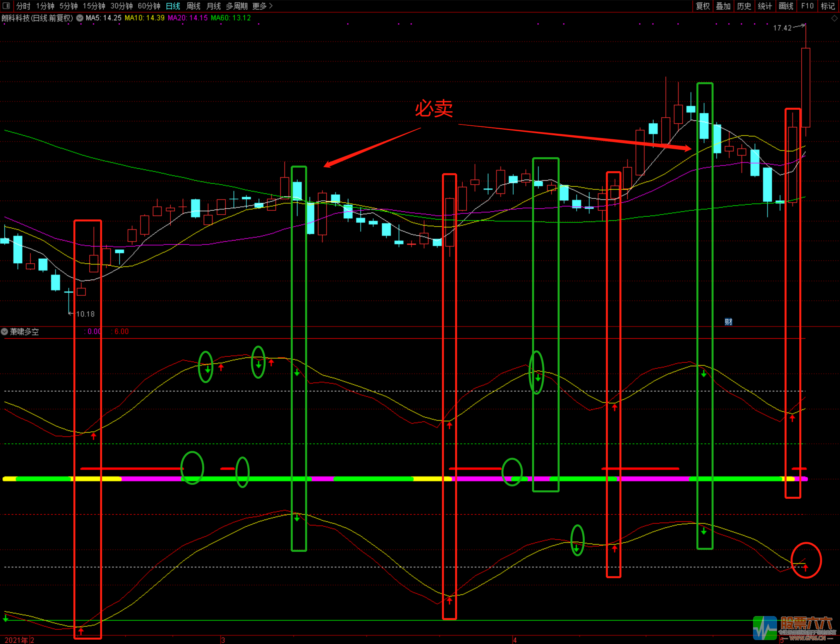Click the 统计 statistics button
The image size is (840, 644).
click(765, 6)
